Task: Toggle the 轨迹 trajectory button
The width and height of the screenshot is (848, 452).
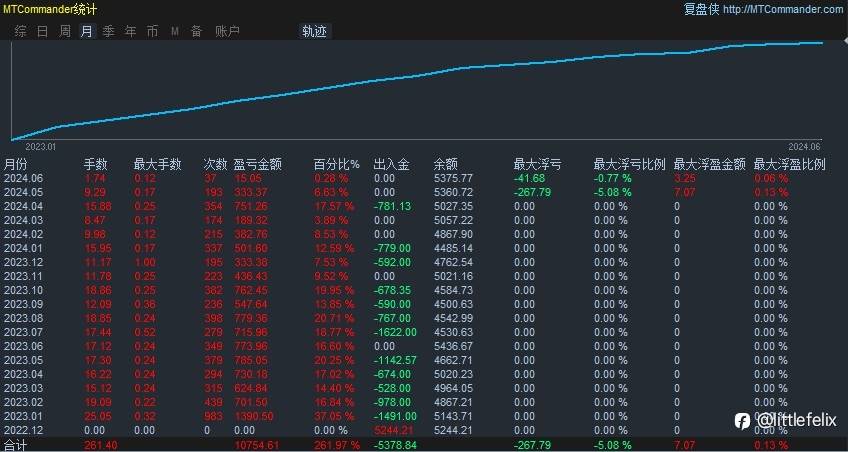Action: coord(314,31)
